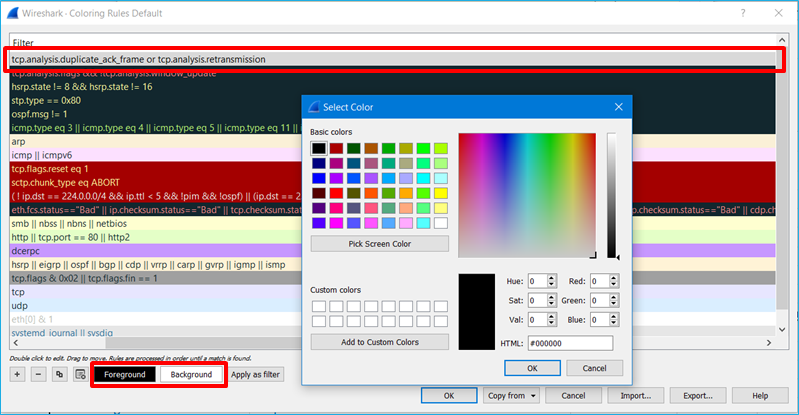The width and height of the screenshot is (799, 415).
Task: Click Apply as filter
Action: [255, 374]
